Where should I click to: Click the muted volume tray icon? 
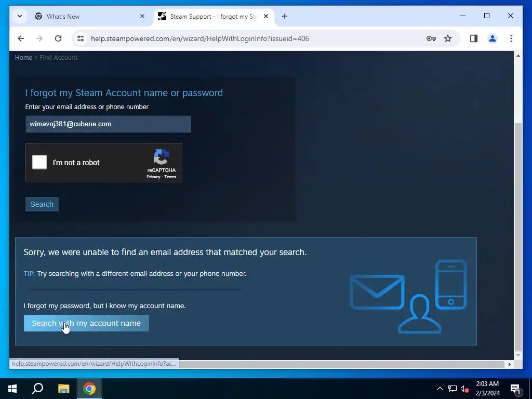464,389
